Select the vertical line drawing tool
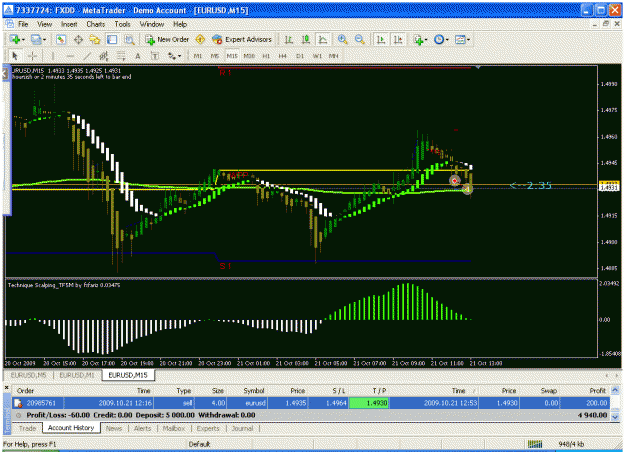The height and width of the screenshot is (452, 625). pyautogui.click(x=53, y=56)
